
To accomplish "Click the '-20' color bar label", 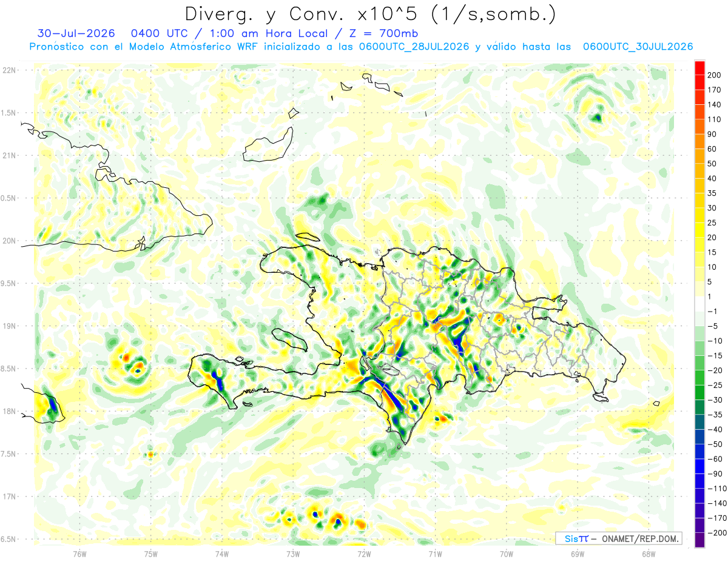I will pos(715,370).
